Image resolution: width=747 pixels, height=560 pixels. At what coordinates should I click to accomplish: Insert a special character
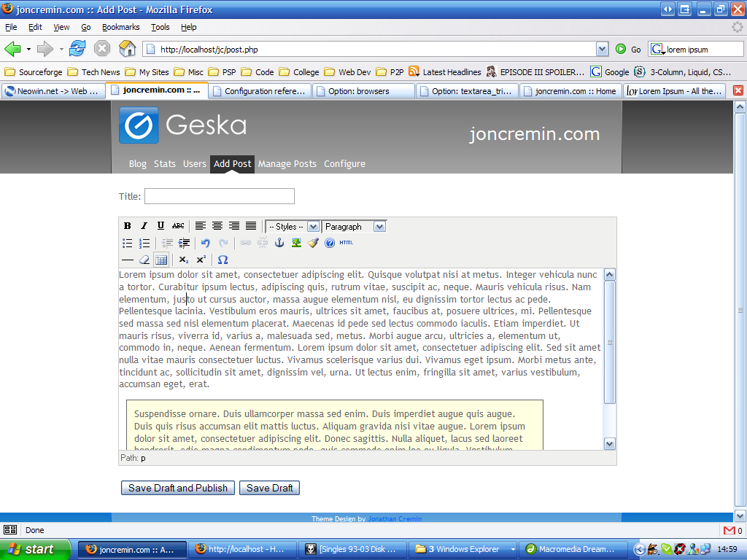222,259
